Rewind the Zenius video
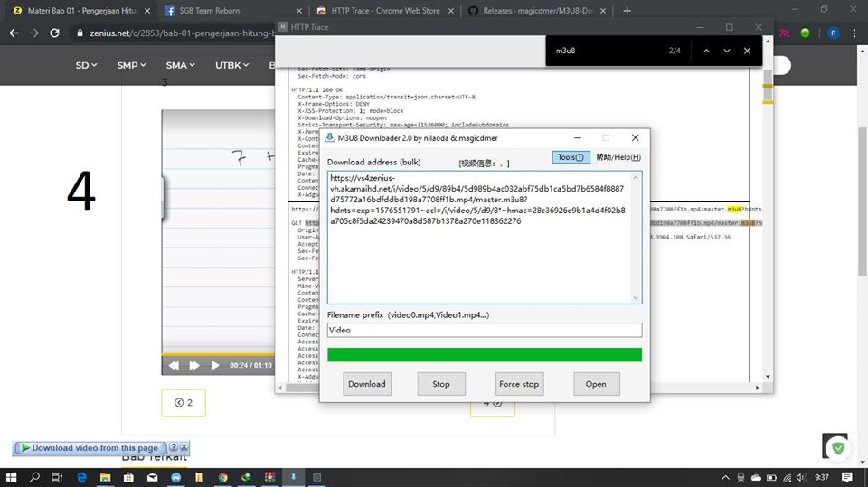The height and width of the screenshot is (487, 868). coord(174,365)
